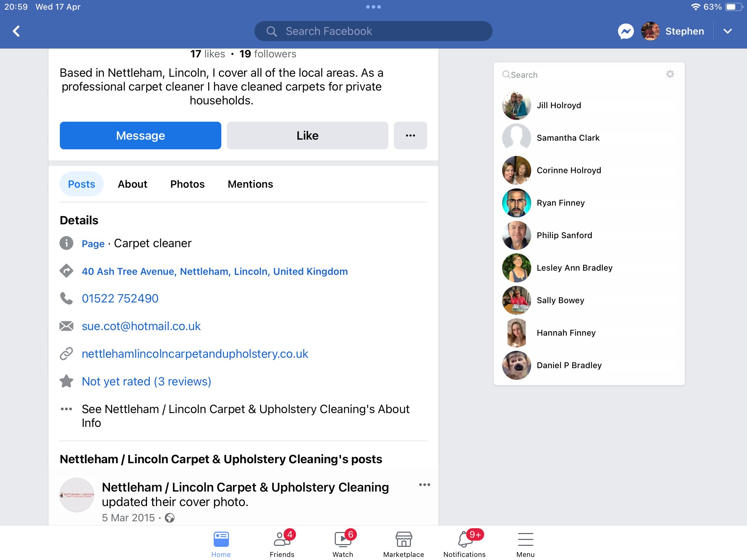
Task: Tap the Wi-Fi status icon
Action: [695, 7]
